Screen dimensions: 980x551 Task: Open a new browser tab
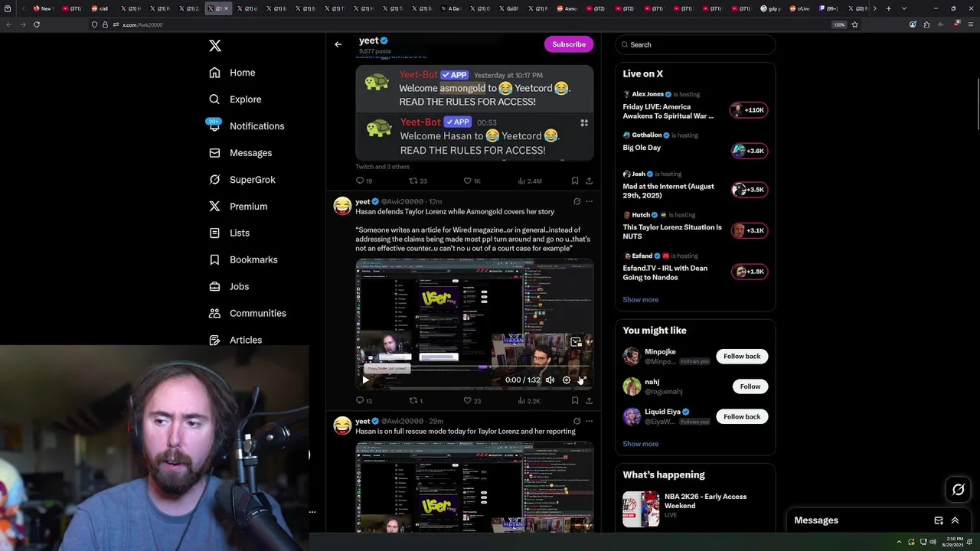(x=889, y=8)
